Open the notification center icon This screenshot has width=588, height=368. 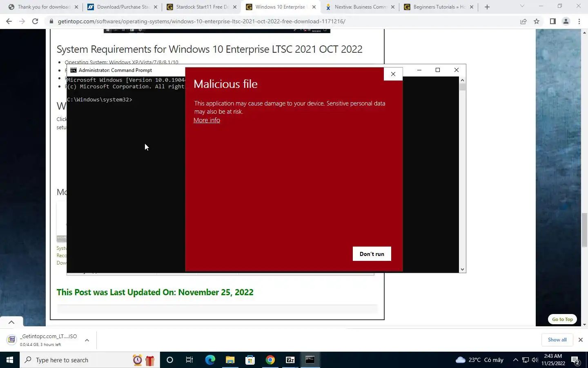tap(576, 360)
